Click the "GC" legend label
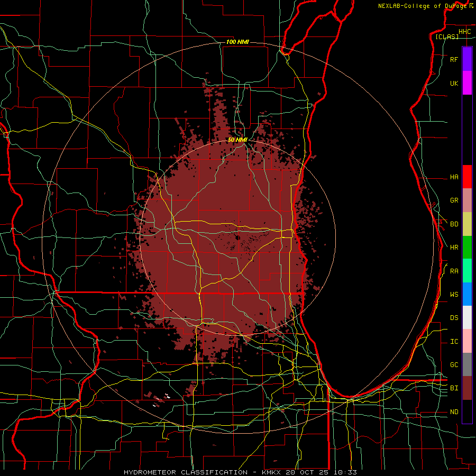 454,365
